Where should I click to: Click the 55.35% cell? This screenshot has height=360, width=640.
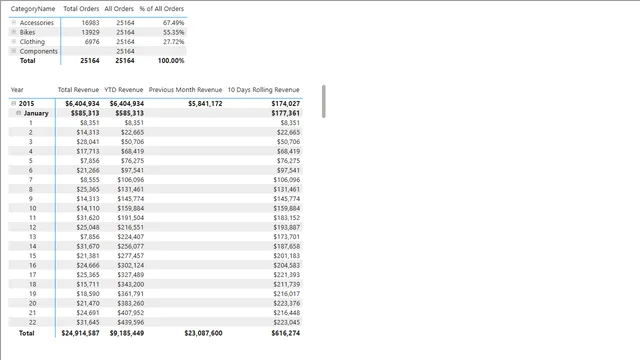(173, 32)
